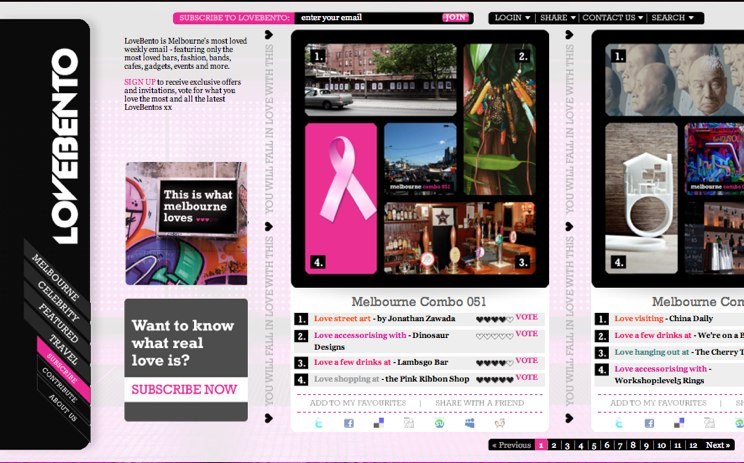The width and height of the screenshot is (744, 463).
Task: Open the bar taps photo numbered 3
Action: coord(460,238)
